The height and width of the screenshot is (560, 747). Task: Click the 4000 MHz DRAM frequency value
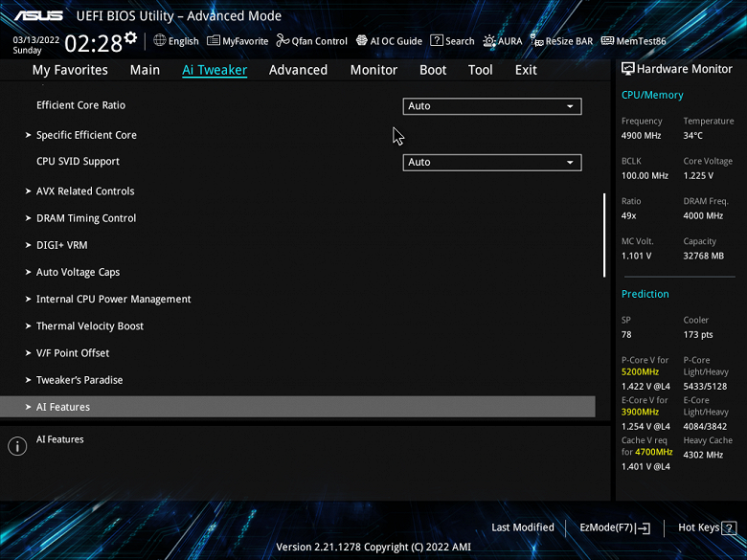click(x=703, y=215)
